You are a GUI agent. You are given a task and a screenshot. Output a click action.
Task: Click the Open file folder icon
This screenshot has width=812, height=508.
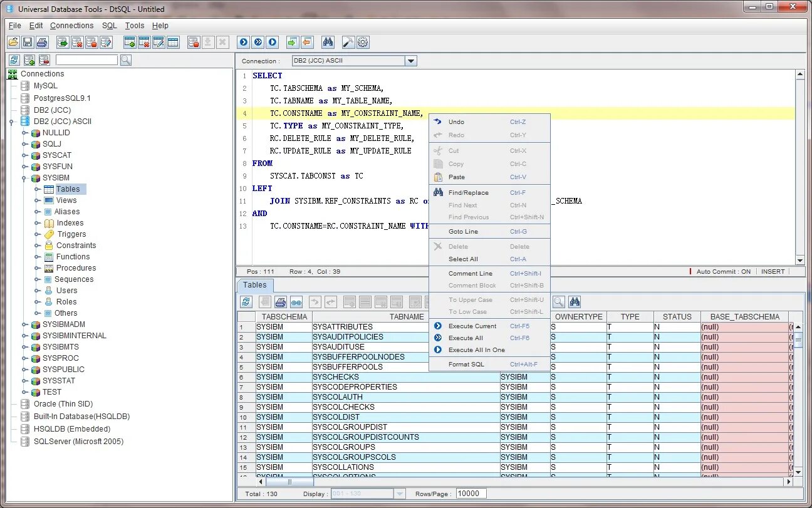13,42
